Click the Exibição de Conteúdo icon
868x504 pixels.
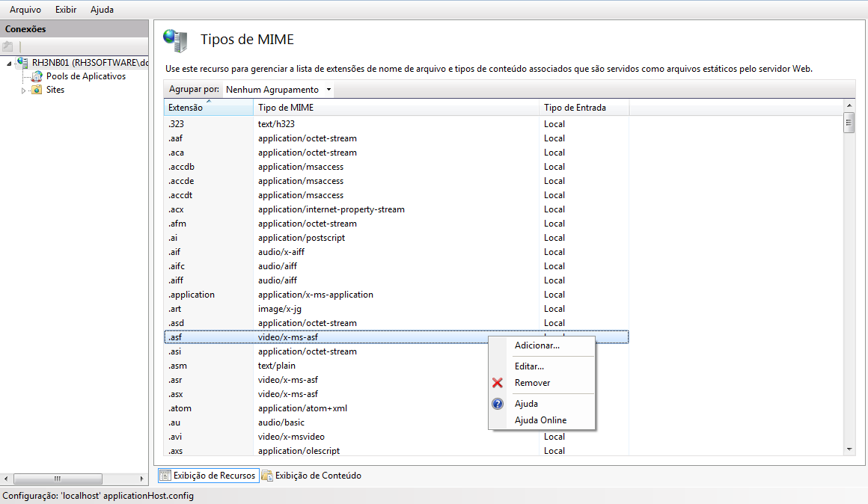(x=267, y=476)
